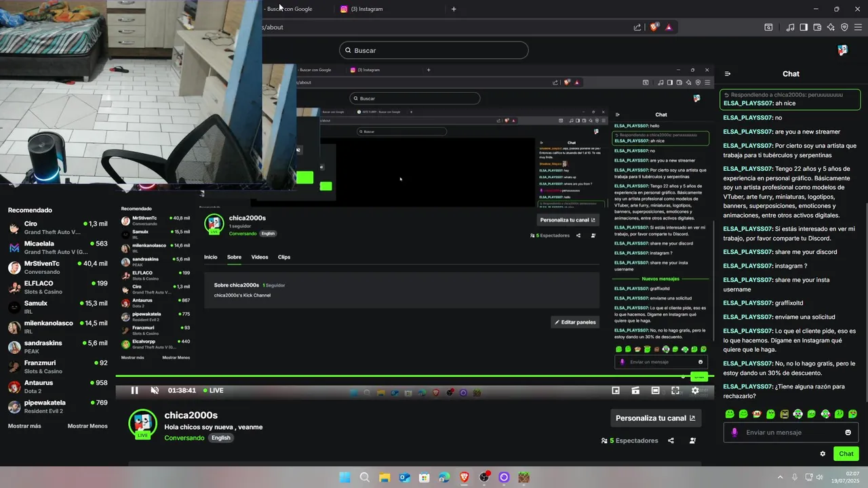Enable mini player picture-in-picture
The width and height of the screenshot is (868, 488).
[616, 390]
